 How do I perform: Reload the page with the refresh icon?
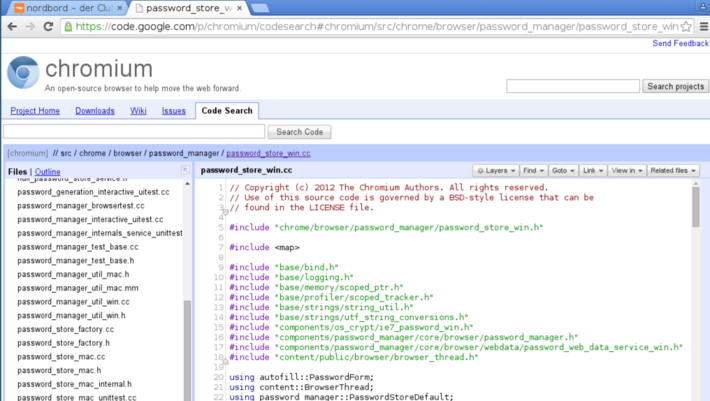tap(48, 26)
